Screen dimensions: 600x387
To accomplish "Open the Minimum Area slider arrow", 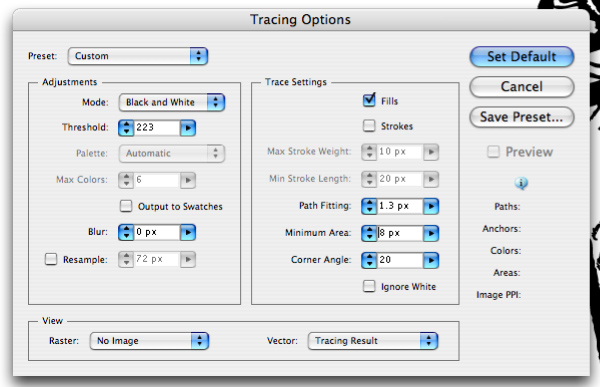I will pos(431,233).
